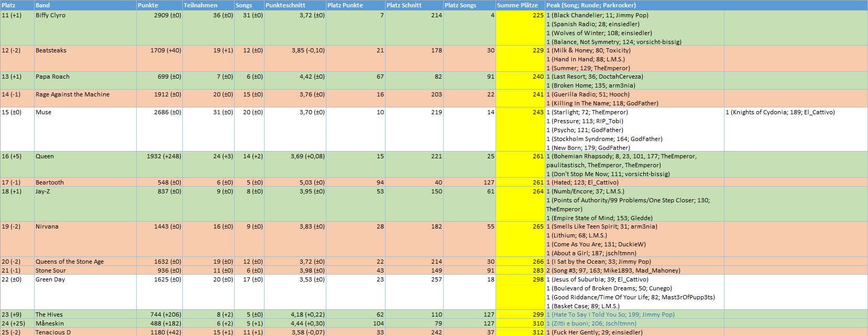Select the 'Papa Roach' cell
The height and width of the screenshot is (336, 868).
point(85,81)
